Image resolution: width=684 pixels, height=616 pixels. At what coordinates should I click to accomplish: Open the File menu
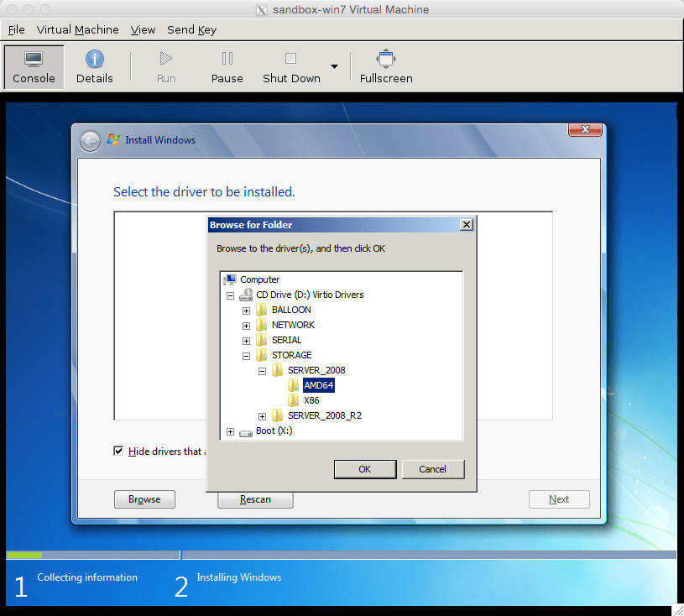coord(17,29)
